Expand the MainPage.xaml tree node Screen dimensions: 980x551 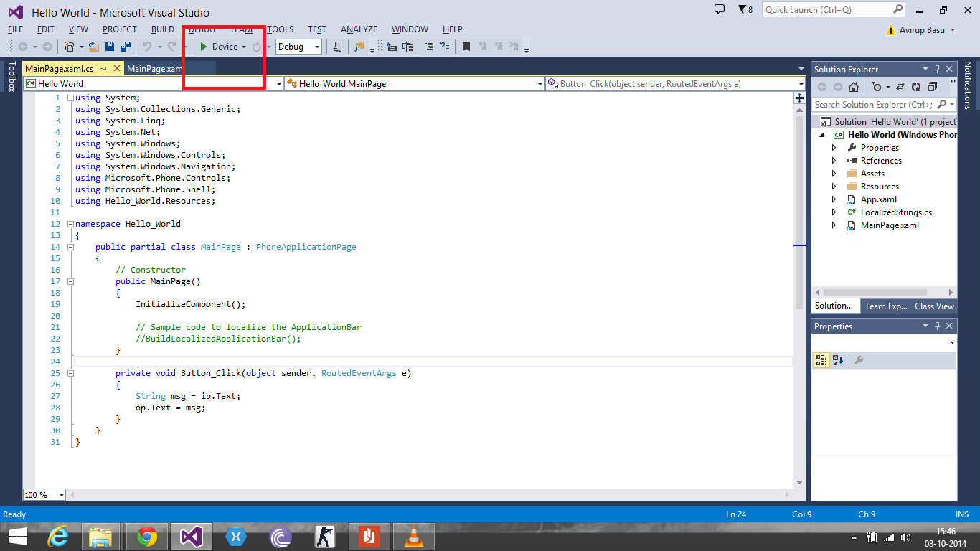[834, 225]
